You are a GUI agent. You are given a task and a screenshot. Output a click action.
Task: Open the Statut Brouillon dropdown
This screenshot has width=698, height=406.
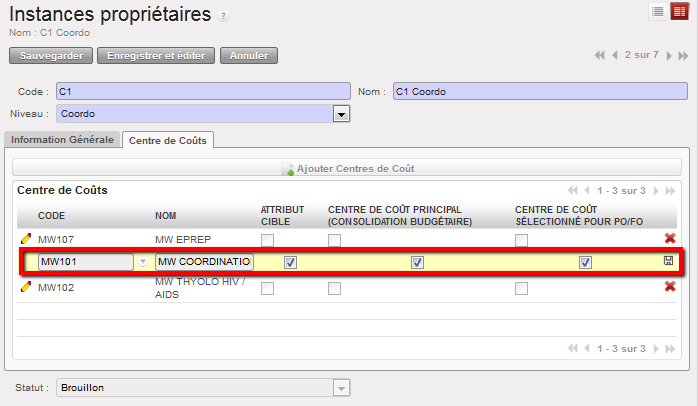(x=342, y=388)
